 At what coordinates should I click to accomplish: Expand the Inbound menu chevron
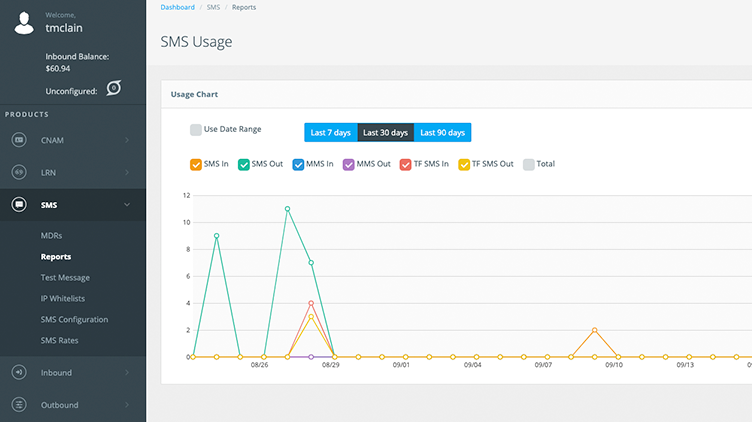(127, 372)
